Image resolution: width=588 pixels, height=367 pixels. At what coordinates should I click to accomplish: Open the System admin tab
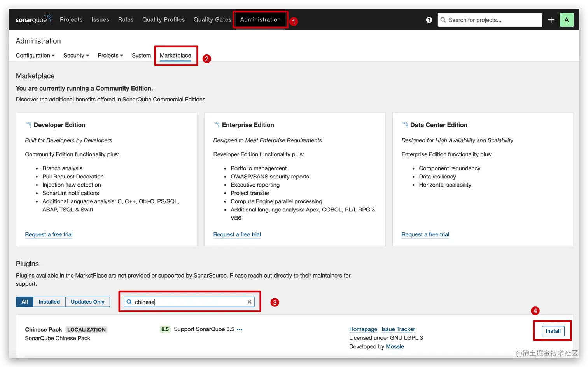pos(141,55)
